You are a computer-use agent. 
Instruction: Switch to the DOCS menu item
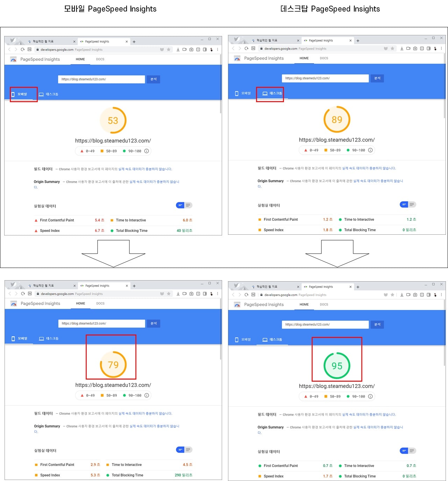100,59
